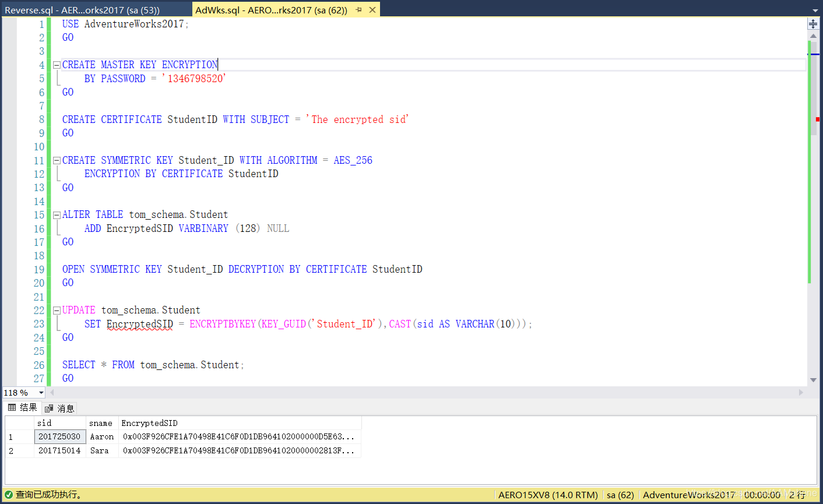The image size is (823, 504).
Task: Pin the AdWks.sql tab with pushpin icon
Action: click(x=359, y=10)
